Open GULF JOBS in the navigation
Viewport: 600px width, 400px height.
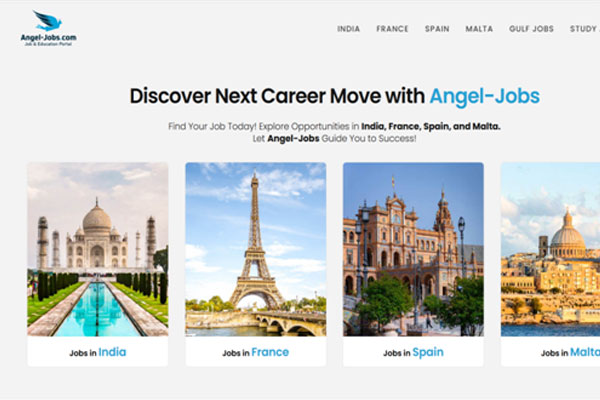pos(531,29)
